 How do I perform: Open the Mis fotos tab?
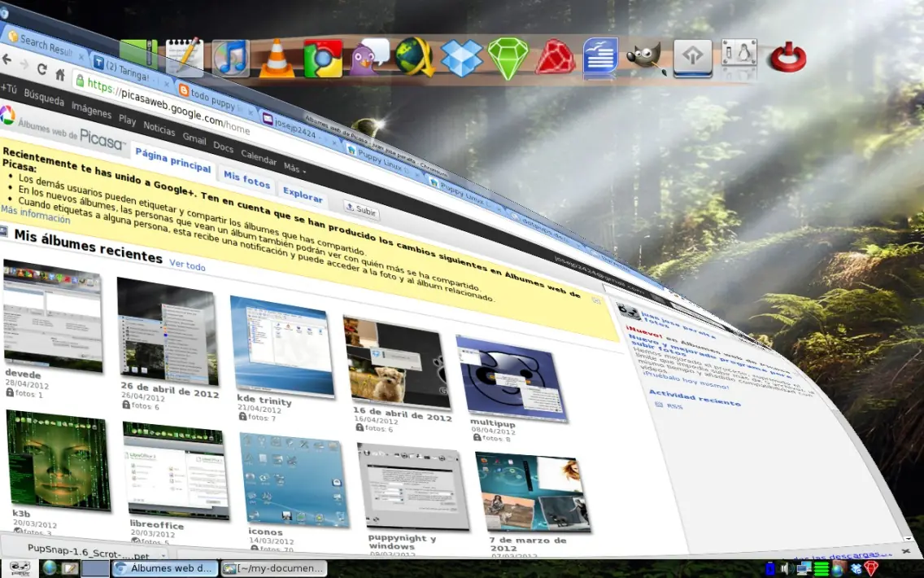[246, 180]
